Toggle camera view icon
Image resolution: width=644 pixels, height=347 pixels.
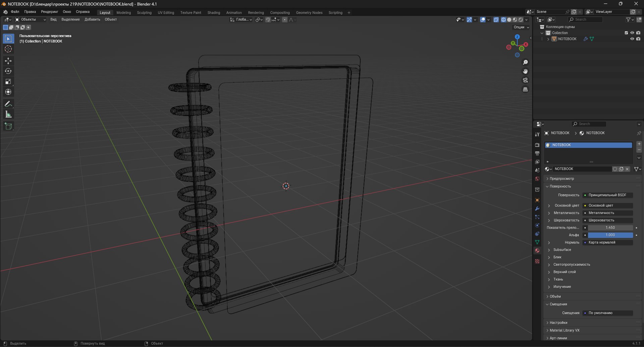(x=525, y=80)
